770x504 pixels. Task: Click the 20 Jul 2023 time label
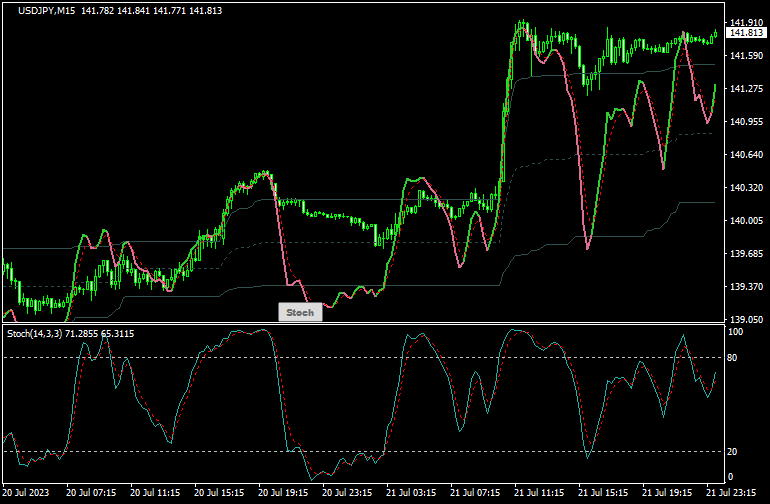click(26, 493)
